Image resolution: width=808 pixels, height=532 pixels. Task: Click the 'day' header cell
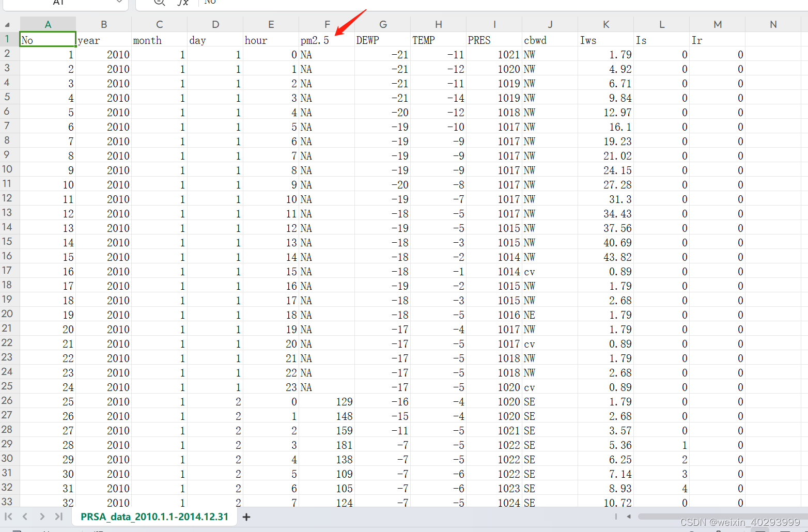coord(215,40)
